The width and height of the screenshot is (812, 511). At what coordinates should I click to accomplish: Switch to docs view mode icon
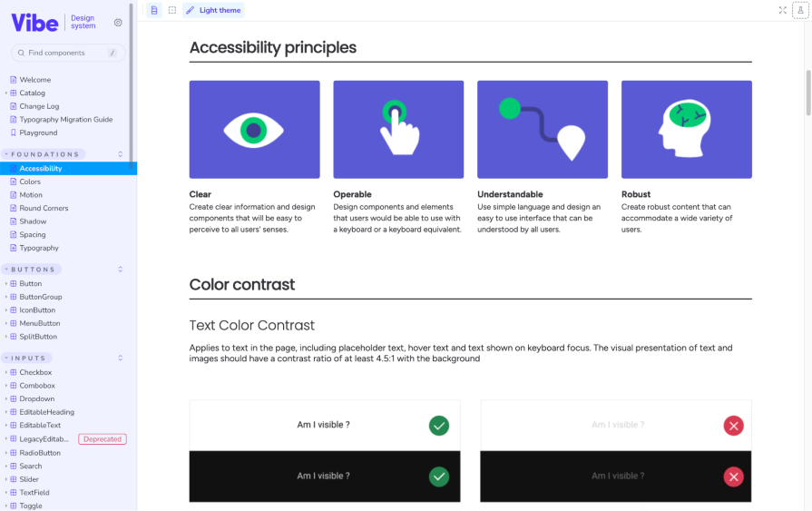pyautogui.click(x=154, y=10)
